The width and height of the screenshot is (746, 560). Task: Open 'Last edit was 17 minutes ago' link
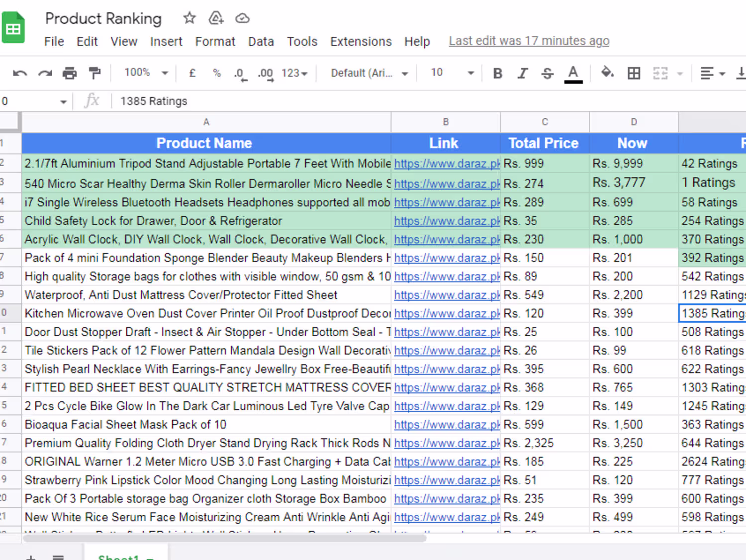point(529,41)
